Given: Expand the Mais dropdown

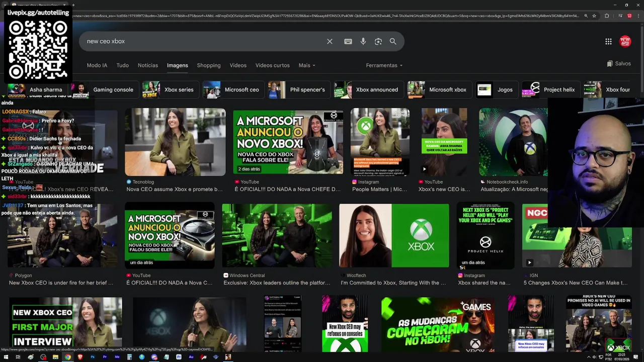Looking at the screenshot, I should tap(306, 65).
